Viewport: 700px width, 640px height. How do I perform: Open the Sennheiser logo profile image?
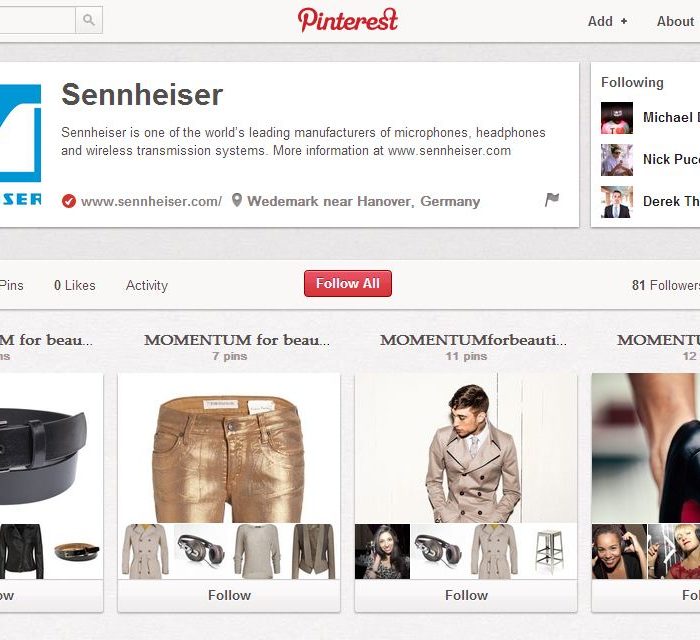pos(21,145)
